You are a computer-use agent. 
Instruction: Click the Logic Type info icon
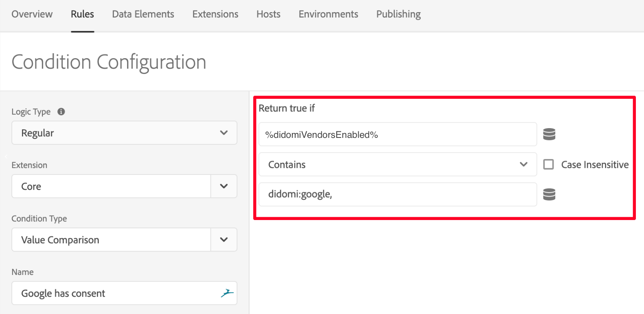tap(61, 111)
